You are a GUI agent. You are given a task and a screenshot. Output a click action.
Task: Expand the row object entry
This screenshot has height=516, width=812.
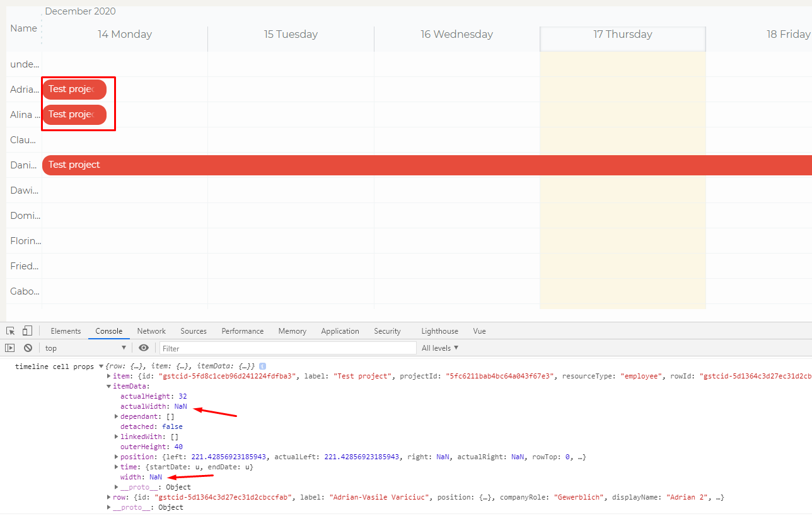(x=109, y=496)
